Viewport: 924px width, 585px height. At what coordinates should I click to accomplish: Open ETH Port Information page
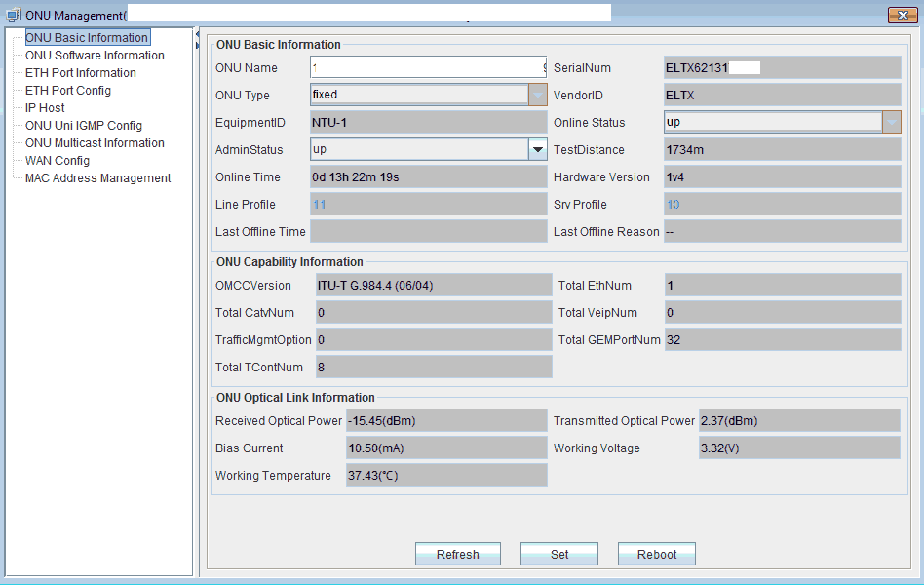click(80, 73)
